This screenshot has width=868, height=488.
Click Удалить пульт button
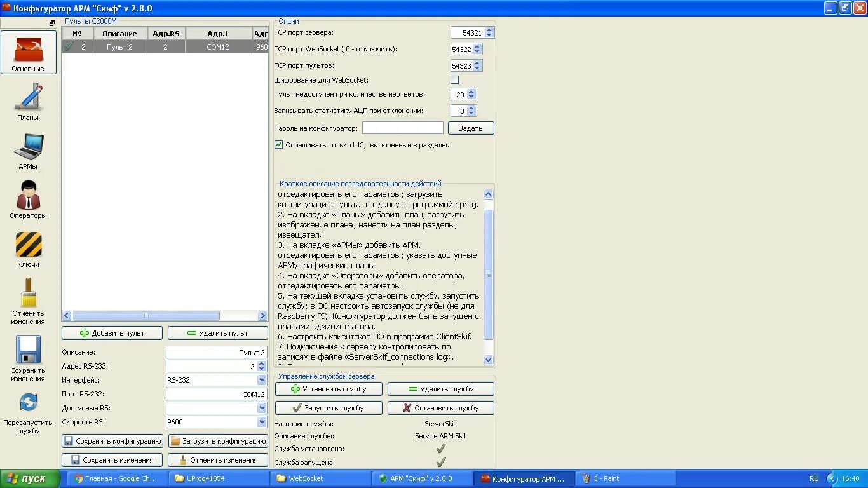coord(217,333)
